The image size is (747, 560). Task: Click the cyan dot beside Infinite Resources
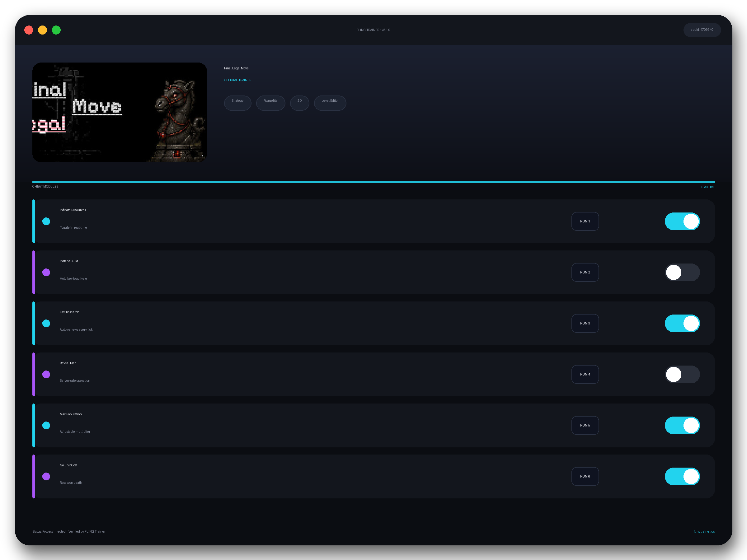point(46,222)
